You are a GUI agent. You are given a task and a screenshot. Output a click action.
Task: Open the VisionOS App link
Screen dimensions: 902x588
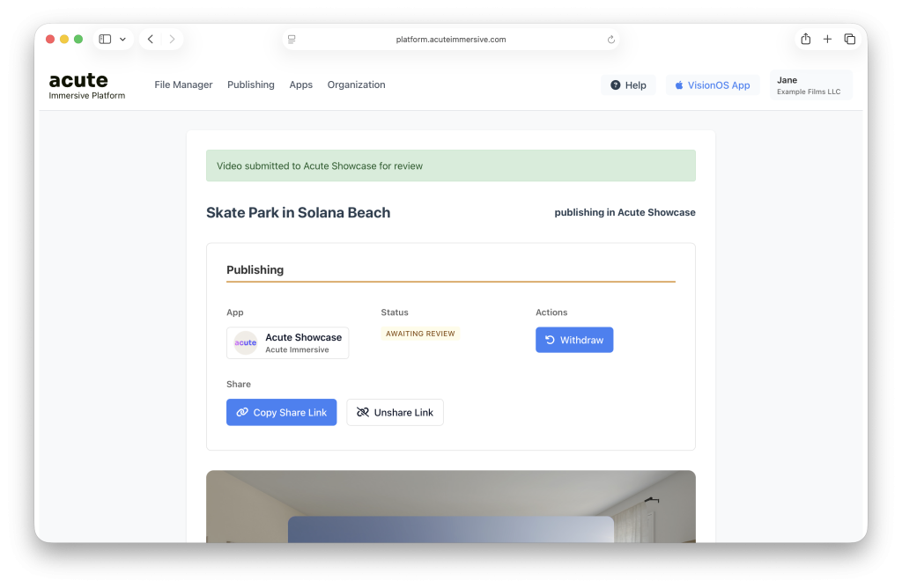point(712,85)
